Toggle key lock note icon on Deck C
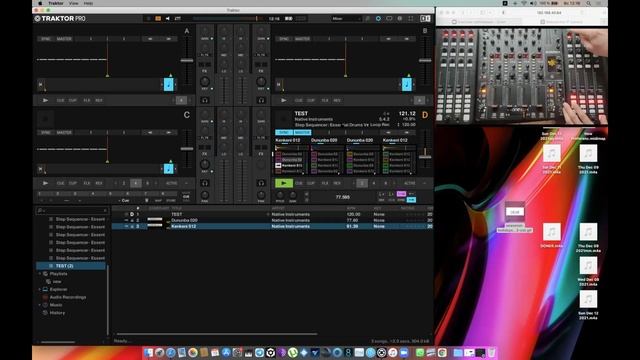 coord(169,169)
